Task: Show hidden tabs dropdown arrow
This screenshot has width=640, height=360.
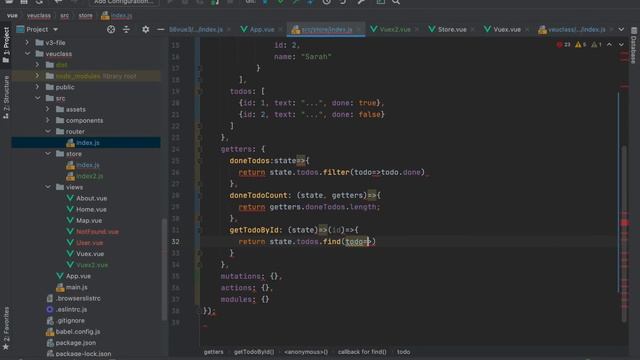Action: 621,29
